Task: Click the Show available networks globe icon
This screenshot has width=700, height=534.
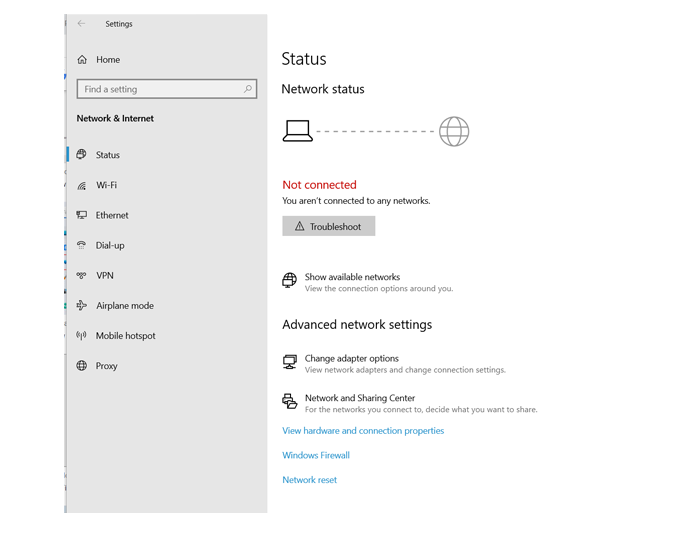Action: (289, 280)
